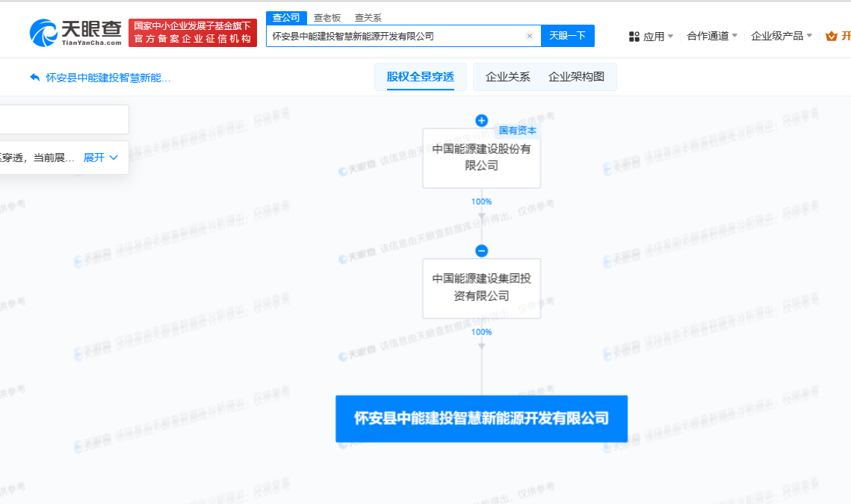Click the red 官方备案企业征信机构 banner
This screenshot has height=504, width=851.
(193, 33)
